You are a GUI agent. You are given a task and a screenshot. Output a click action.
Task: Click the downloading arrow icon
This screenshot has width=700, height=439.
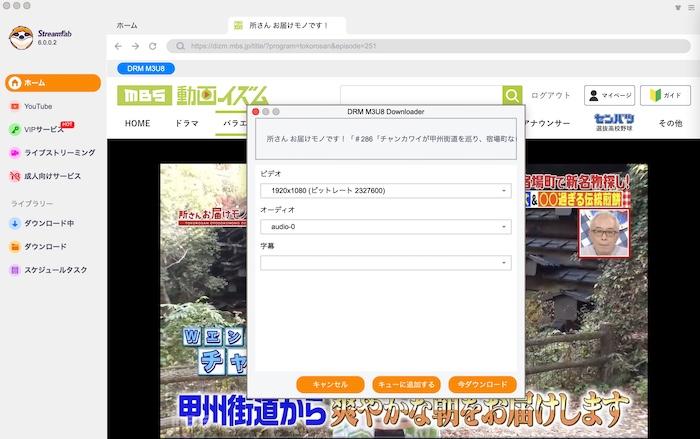(x=15, y=223)
